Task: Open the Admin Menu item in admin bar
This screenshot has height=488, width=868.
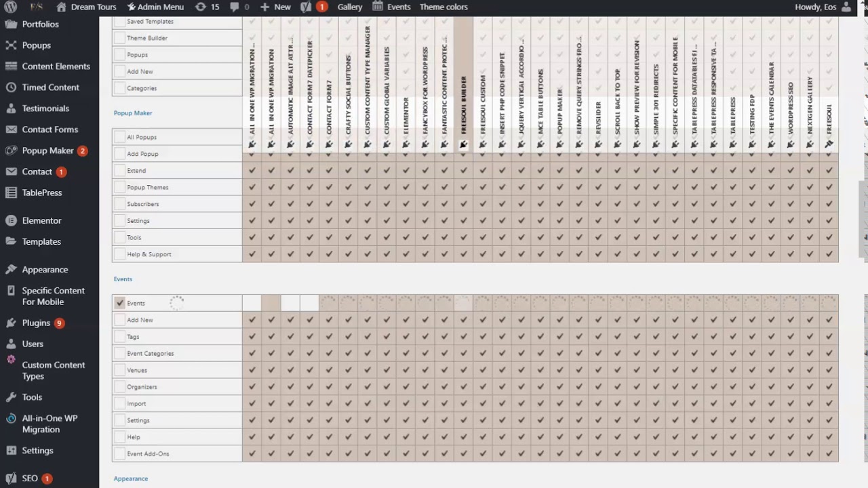Action: (155, 7)
